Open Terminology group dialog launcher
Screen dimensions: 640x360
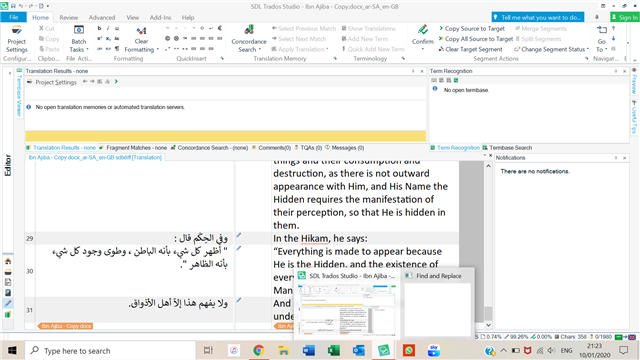point(403,58)
